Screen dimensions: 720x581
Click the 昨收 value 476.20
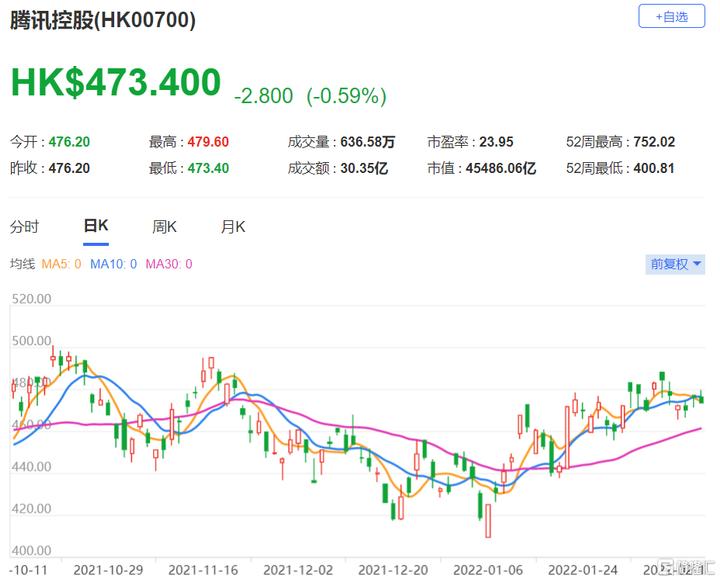pyautogui.click(x=69, y=168)
